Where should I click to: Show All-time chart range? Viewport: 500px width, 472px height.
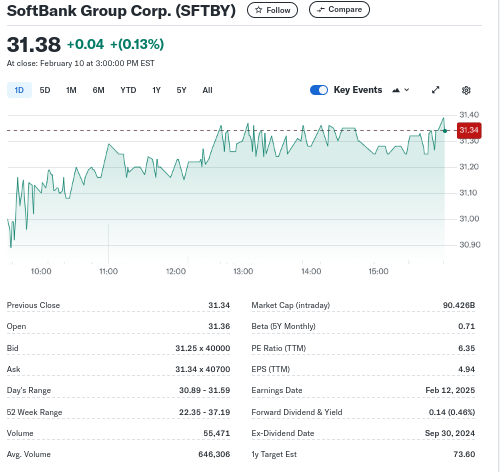[x=207, y=90]
